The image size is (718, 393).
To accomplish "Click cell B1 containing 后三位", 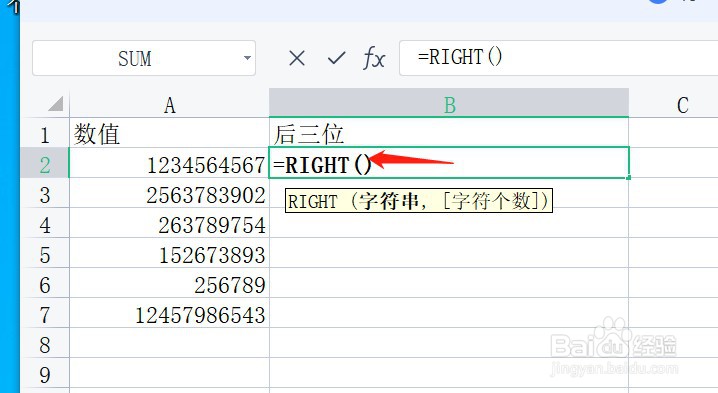I will click(449, 133).
